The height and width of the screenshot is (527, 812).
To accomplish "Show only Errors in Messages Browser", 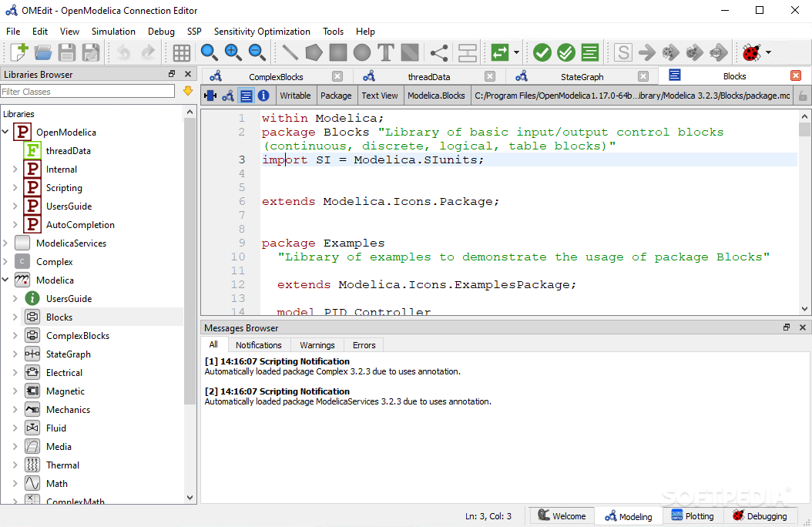I will tap(364, 344).
